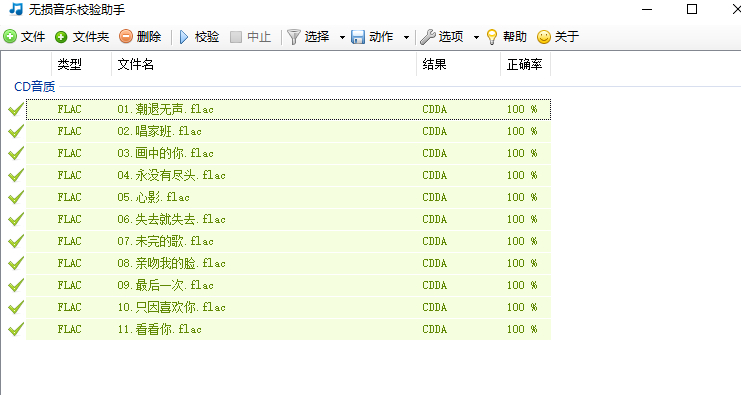
Task: Start verification with 校验 label
Action: click(x=207, y=37)
